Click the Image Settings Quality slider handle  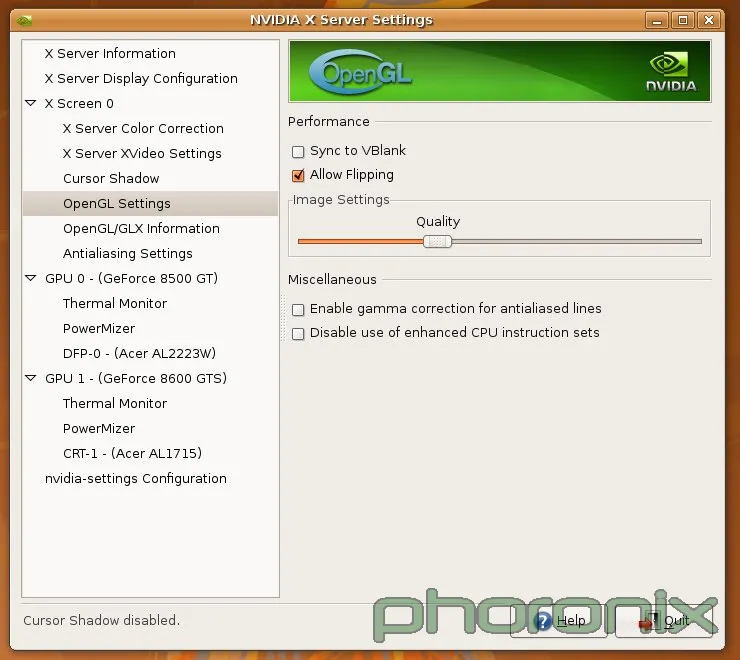click(437, 241)
